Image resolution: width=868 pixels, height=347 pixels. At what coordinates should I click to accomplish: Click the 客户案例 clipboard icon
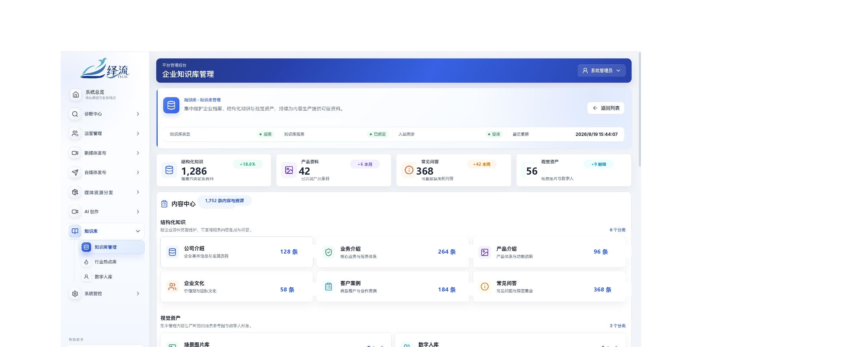click(328, 287)
